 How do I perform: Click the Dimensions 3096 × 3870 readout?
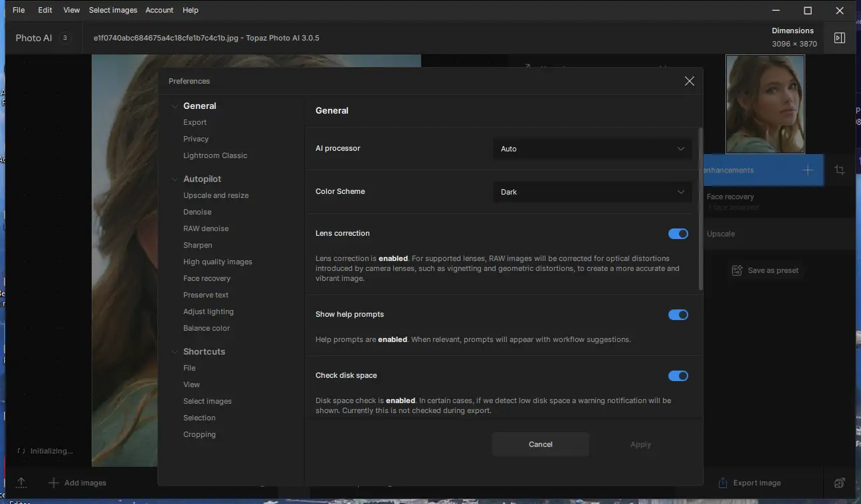(x=794, y=37)
